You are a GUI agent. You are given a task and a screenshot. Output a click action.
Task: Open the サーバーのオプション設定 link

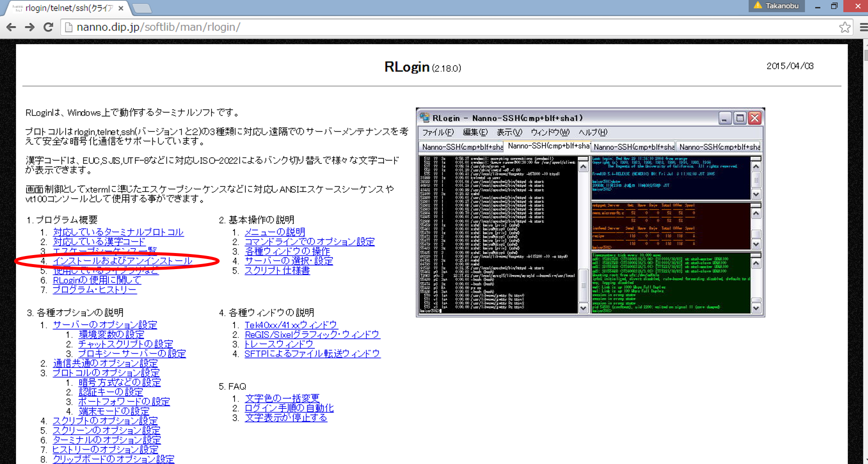click(x=105, y=325)
